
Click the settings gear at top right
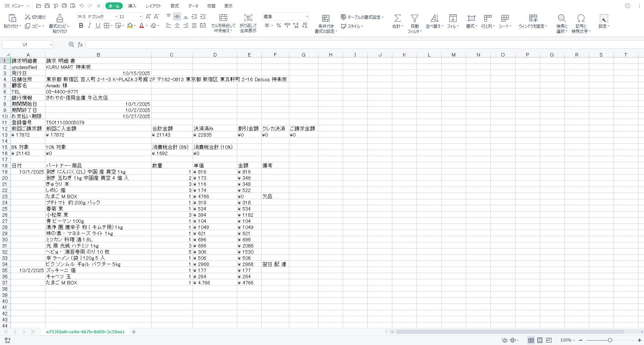pyautogui.click(x=628, y=6)
